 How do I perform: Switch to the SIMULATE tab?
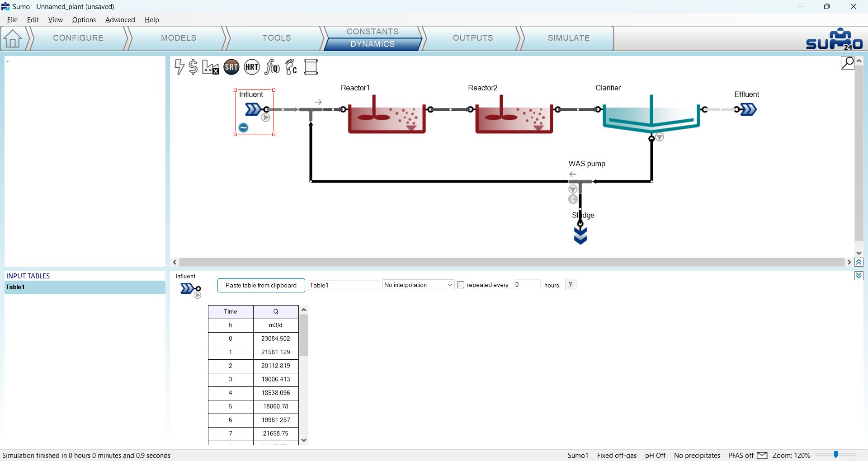pos(568,38)
